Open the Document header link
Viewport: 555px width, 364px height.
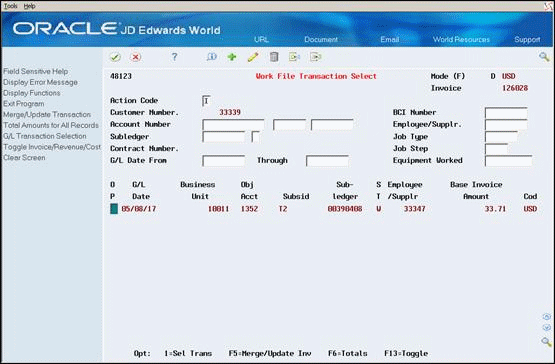tap(321, 40)
